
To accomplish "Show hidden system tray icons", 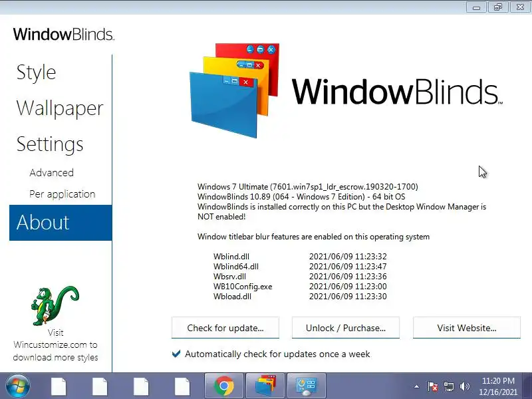I will point(416,386).
